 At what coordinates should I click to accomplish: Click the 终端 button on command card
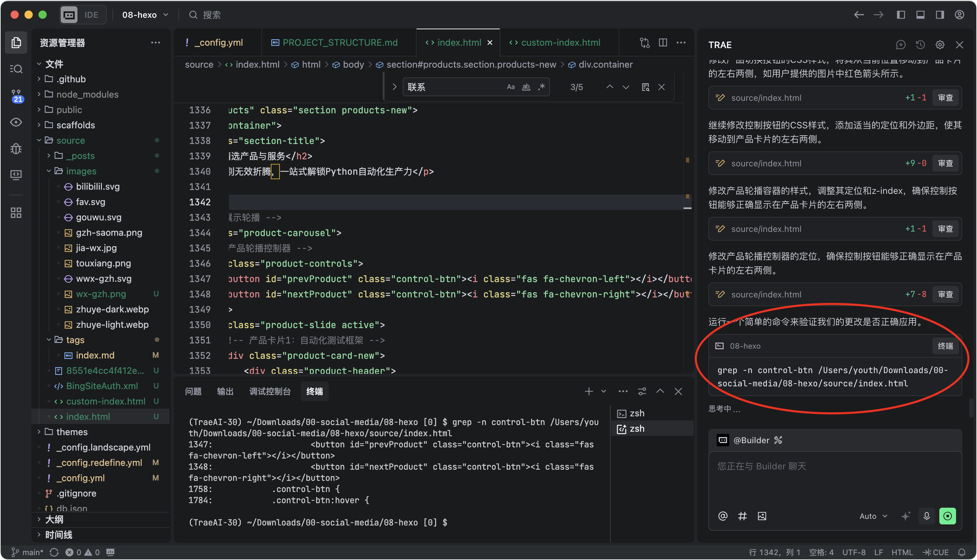[x=945, y=346]
